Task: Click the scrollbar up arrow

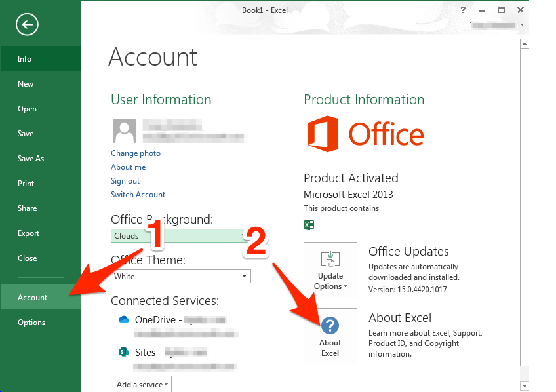Action: (x=525, y=44)
